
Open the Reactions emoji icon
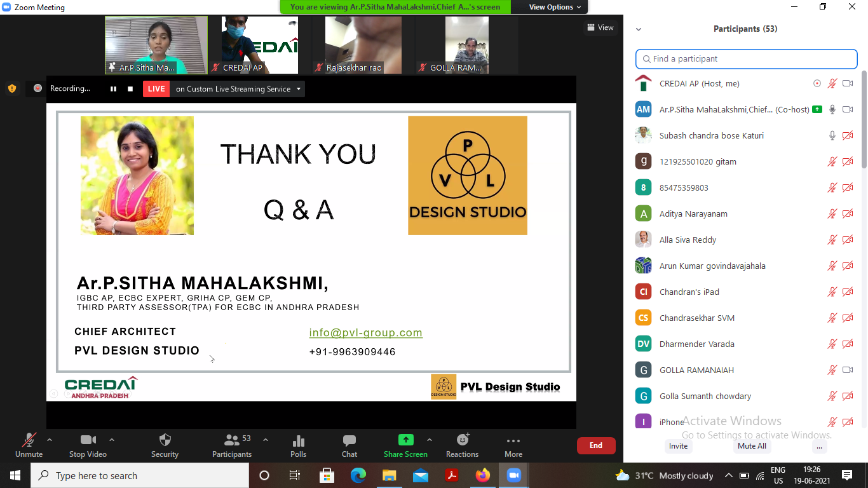(463, 440)
